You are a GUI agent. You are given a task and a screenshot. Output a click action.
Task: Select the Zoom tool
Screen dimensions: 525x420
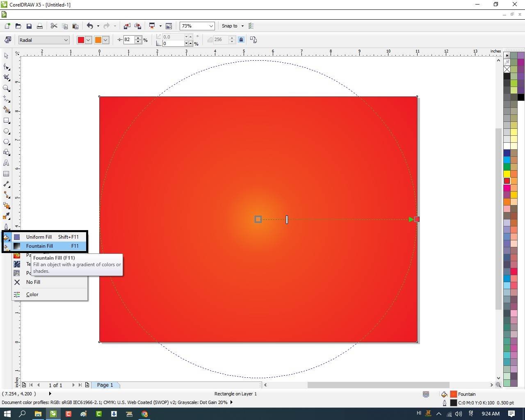coord(6,88)
